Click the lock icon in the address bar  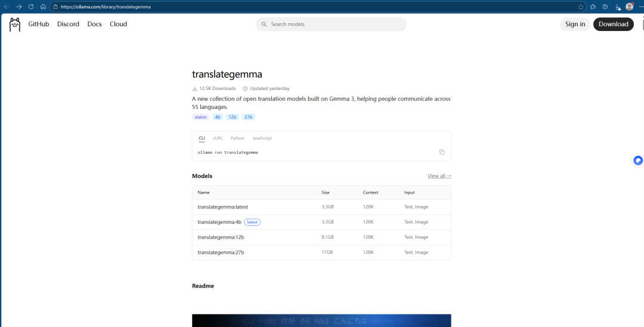[55, 7]
